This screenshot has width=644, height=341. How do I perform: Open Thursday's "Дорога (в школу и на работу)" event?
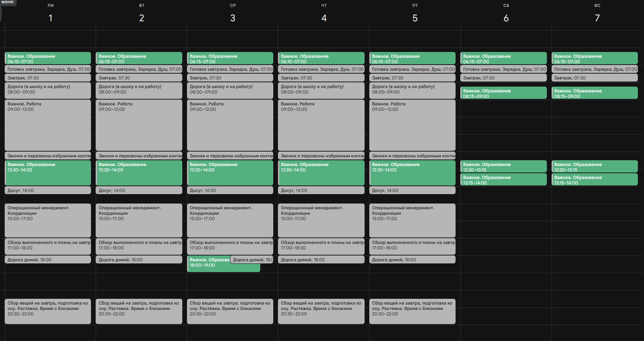[x=321, y=90]
